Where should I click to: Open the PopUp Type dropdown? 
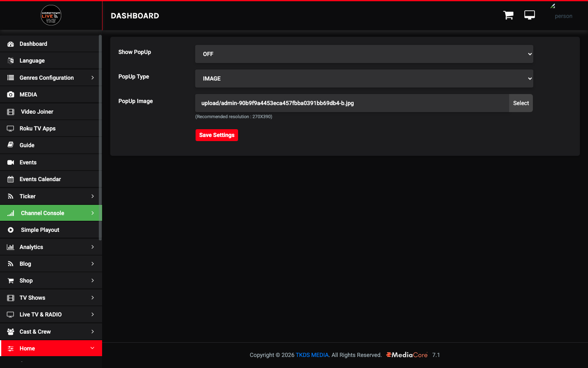click(x=364, y=79)
